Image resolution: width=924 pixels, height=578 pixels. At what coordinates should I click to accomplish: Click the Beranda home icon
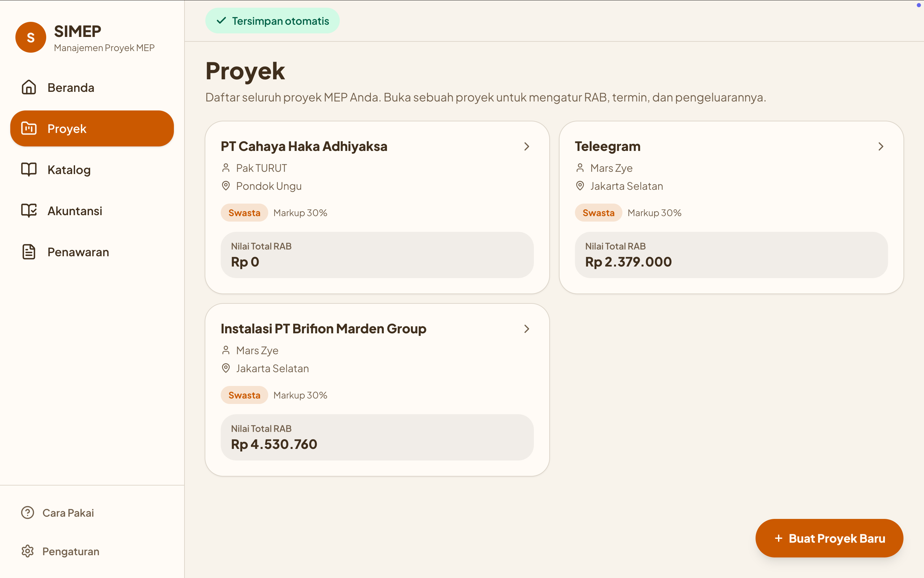tap(29, 87)
